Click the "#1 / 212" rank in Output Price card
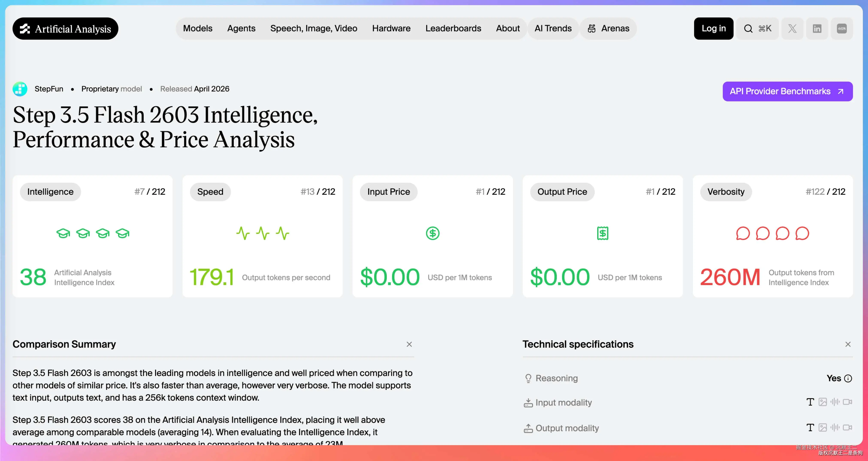 point(660,192)
